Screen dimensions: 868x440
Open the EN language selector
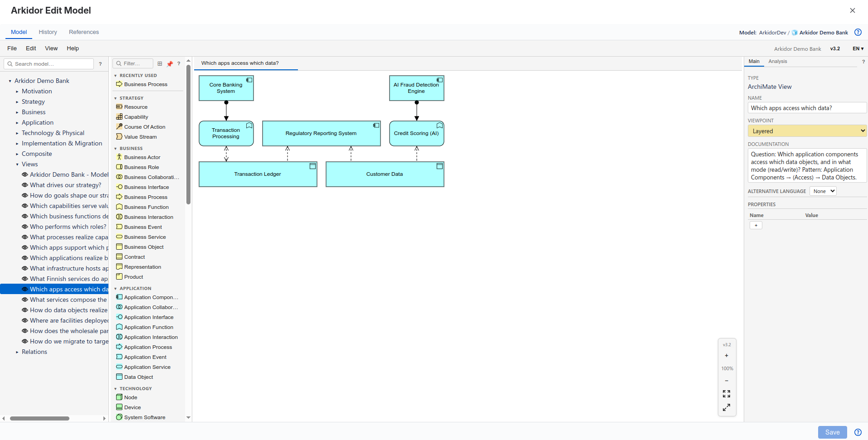click(x=858, y=49)
